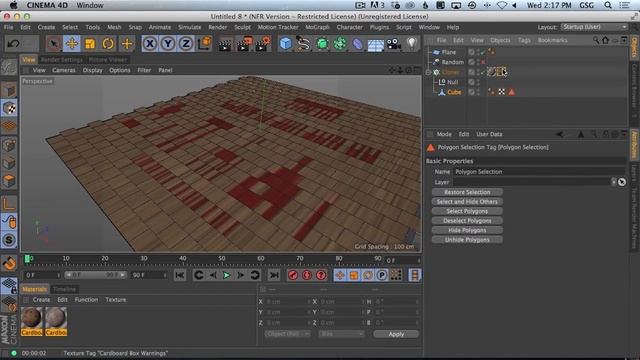
Task: Click the Cube polygon selection tag
Action: point(511,92)
